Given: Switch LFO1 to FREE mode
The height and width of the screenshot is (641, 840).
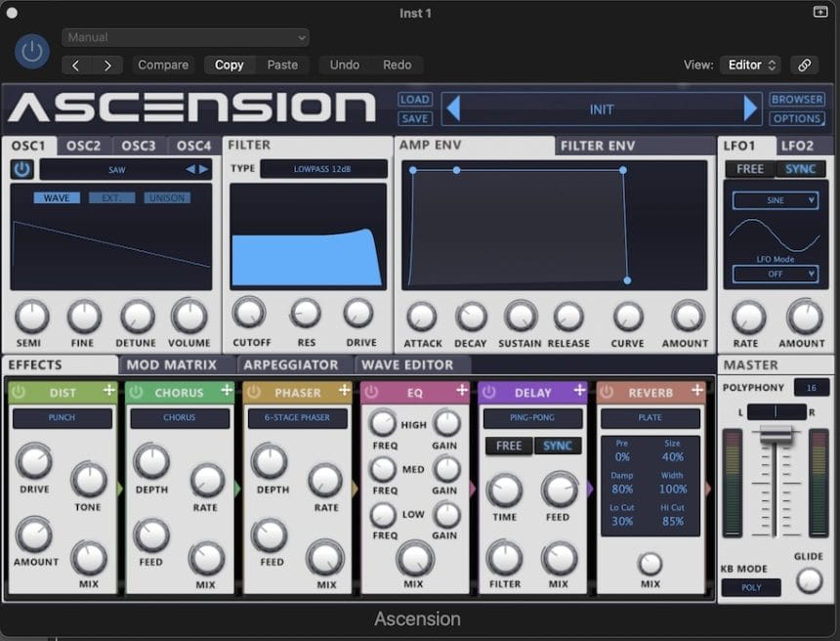Looking at the screenshot, I should (750, 169).
